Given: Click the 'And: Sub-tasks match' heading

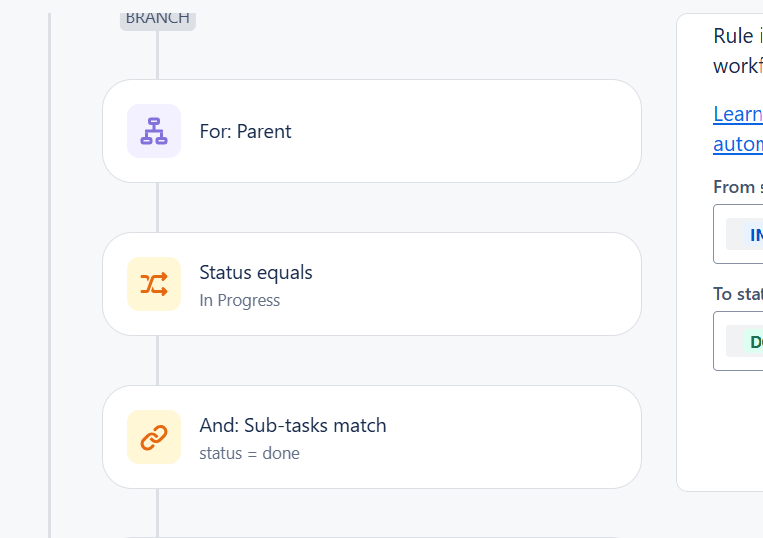Looking at the screenshot, I should click(x=293, y=425).
